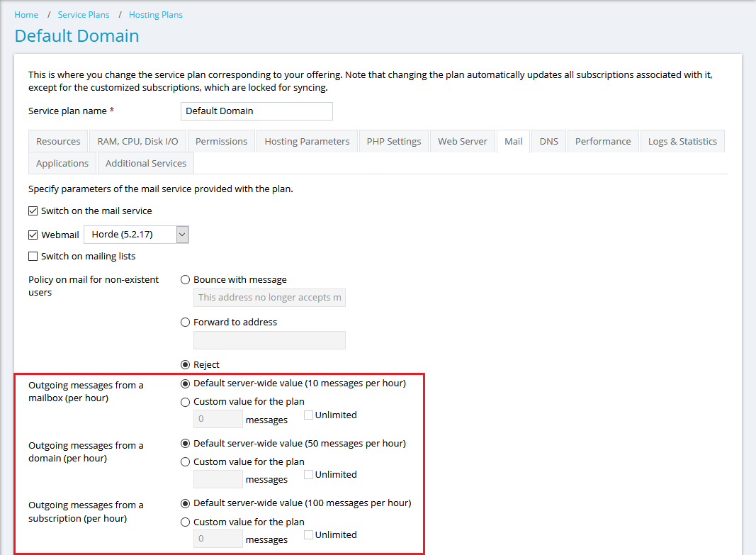Choose Forward to address option
This screenshot has height=555, width=756.
(x=186, y=323)
